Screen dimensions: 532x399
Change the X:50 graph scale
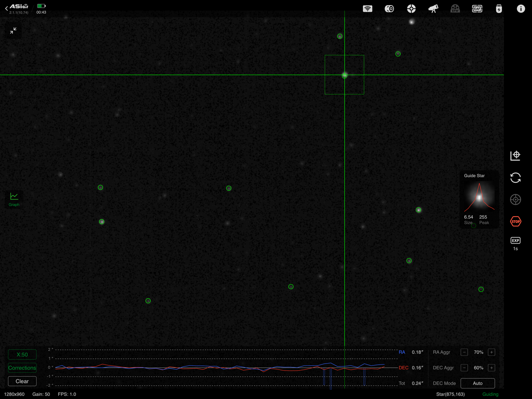22,355
